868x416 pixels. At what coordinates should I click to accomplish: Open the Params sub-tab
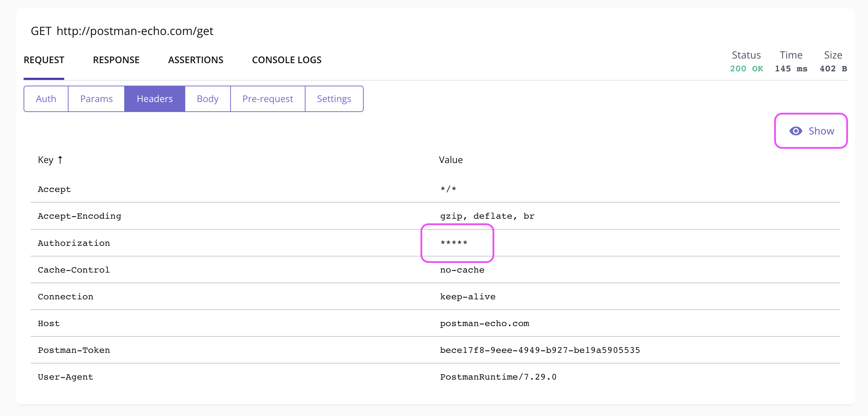(96, 99)
